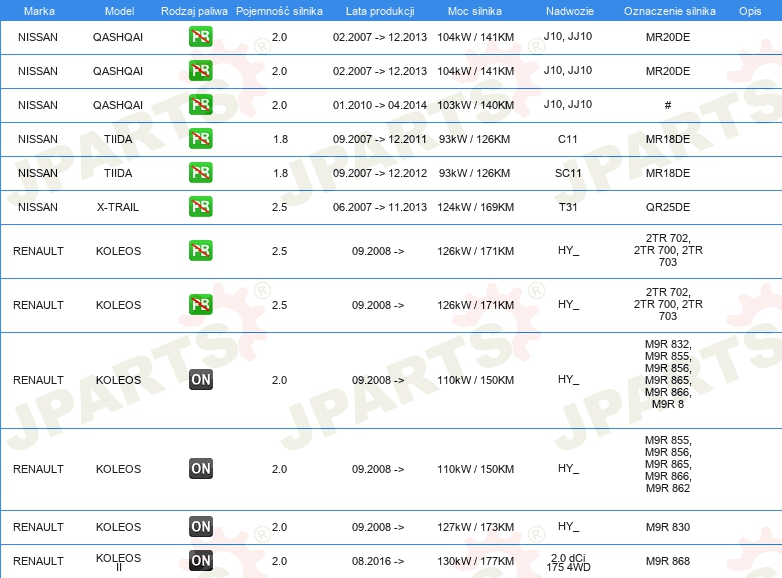Click petrol fuel icon in TIIDA SC11 row
The height and width of the screenshot is (578, 782).
[x=200, y=173]
